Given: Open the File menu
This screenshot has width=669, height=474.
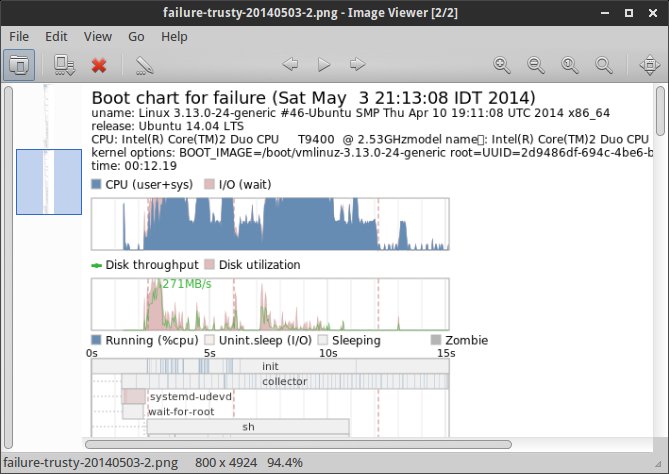Looking at the screenshot, I should [20, 36].
